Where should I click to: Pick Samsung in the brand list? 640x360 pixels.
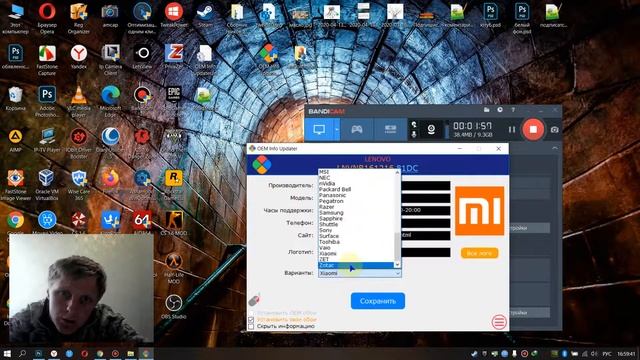[356, 213]
